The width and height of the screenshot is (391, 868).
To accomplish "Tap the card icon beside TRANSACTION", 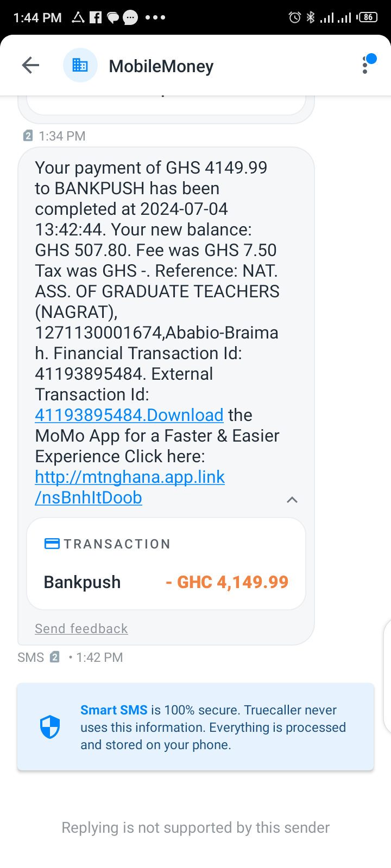I will point(52,544).
